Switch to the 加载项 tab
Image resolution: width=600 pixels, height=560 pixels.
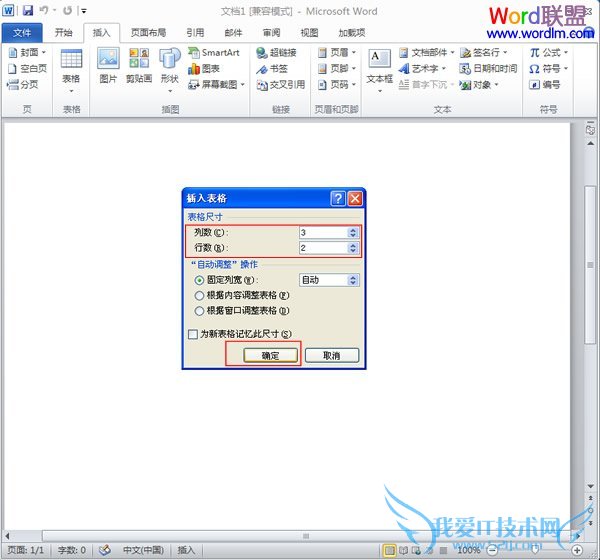click(x=352, y=33)
